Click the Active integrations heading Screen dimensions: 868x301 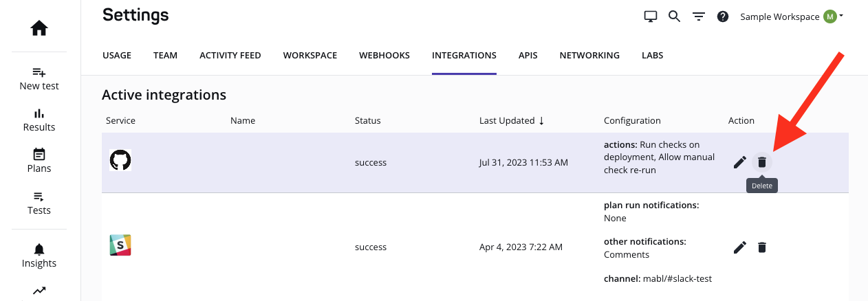[x=164, y=95]
